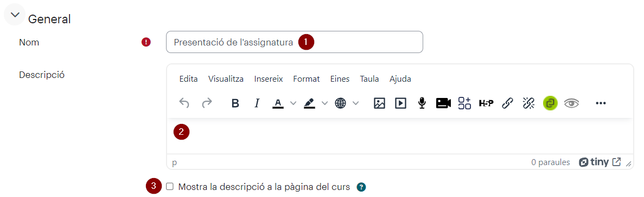Collapse the General section chevron

coord(15,15)
